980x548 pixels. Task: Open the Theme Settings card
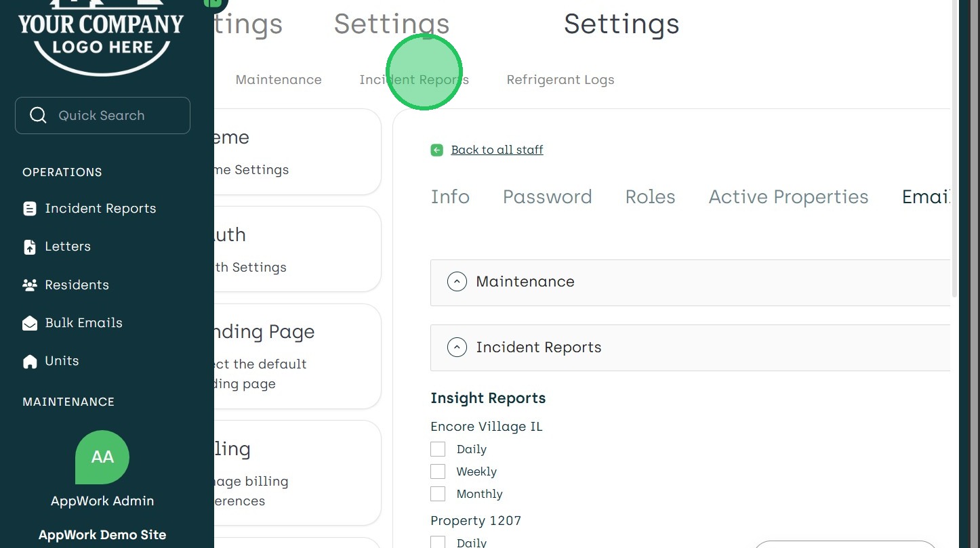pos(298,152)
